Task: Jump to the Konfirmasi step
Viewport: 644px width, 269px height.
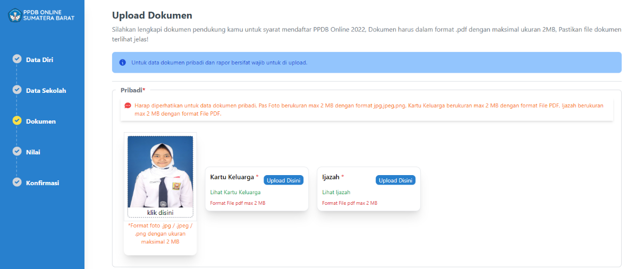Action: point(43,183)
